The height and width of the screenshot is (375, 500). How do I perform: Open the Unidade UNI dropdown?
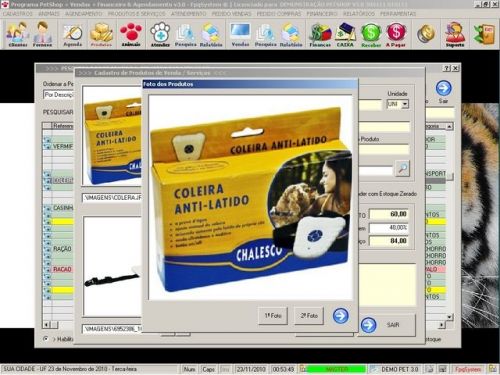405,104
